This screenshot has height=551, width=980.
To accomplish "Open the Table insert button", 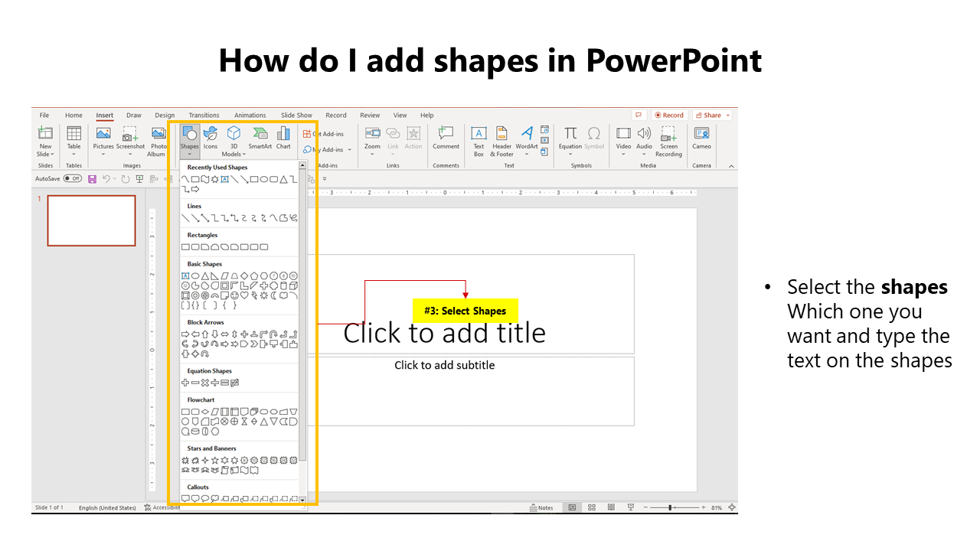I will tap(73, 142).
